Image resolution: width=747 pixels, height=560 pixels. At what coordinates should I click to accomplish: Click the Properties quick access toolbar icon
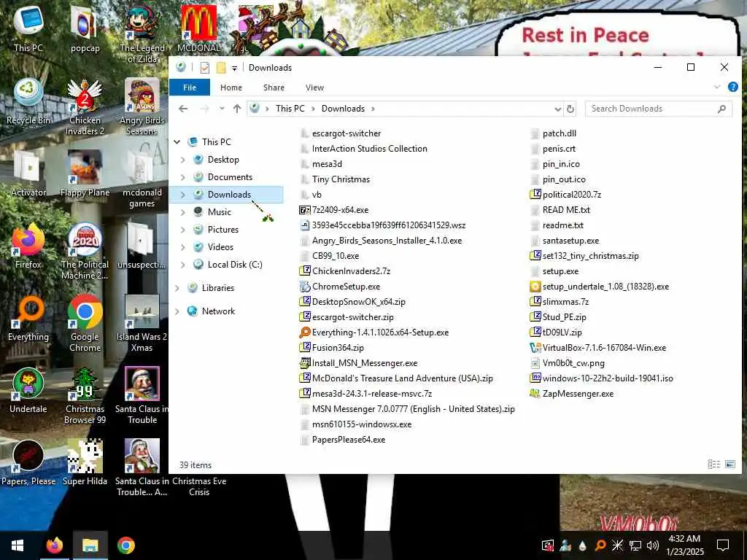click(x=205, y=68)
